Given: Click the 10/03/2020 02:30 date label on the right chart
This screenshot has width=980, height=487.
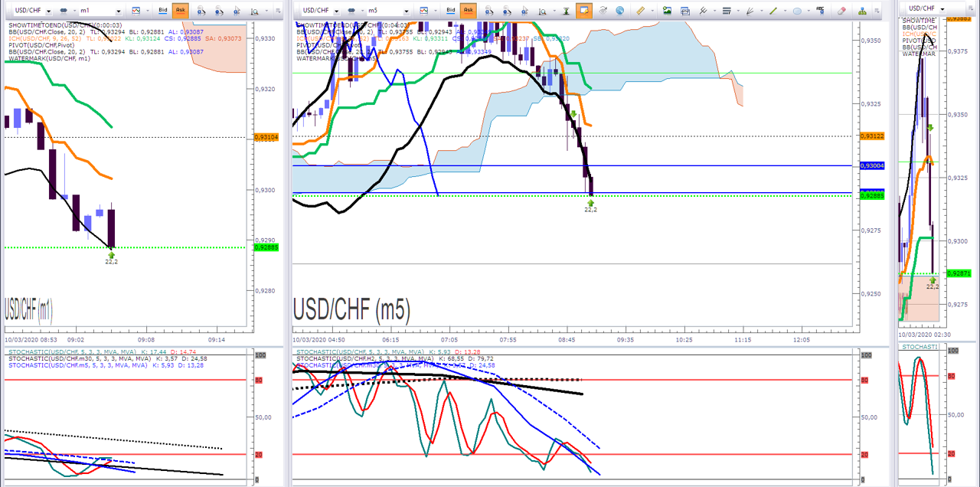Looking at the screenshot, I should tap(926, 334).
